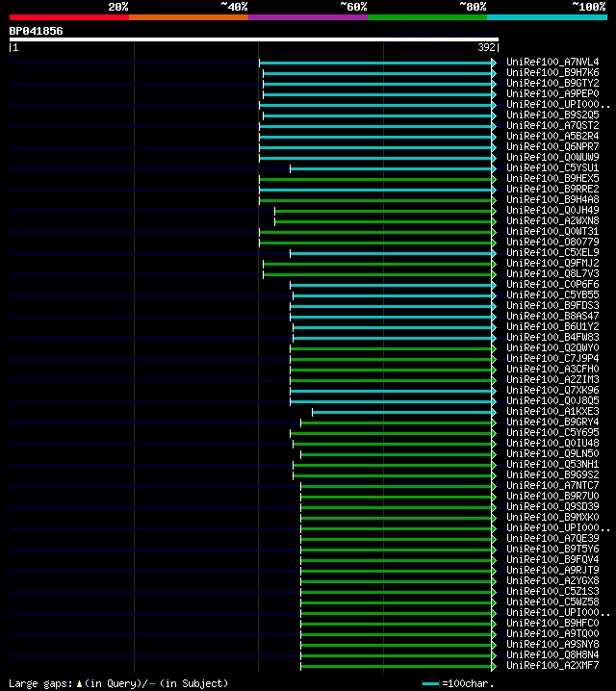616x691 pixels.
Task: Select the UniRef100_A1KXE3 entry
Action: [552, 411]
